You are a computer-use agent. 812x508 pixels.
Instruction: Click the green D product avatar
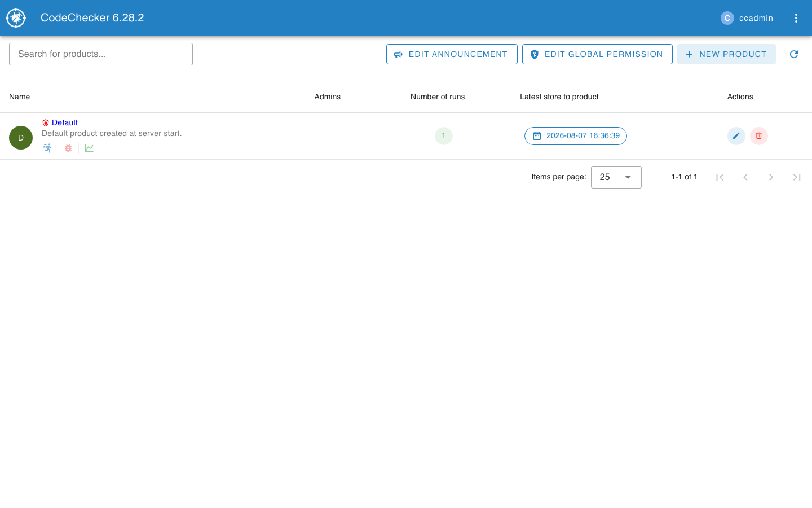21,138
